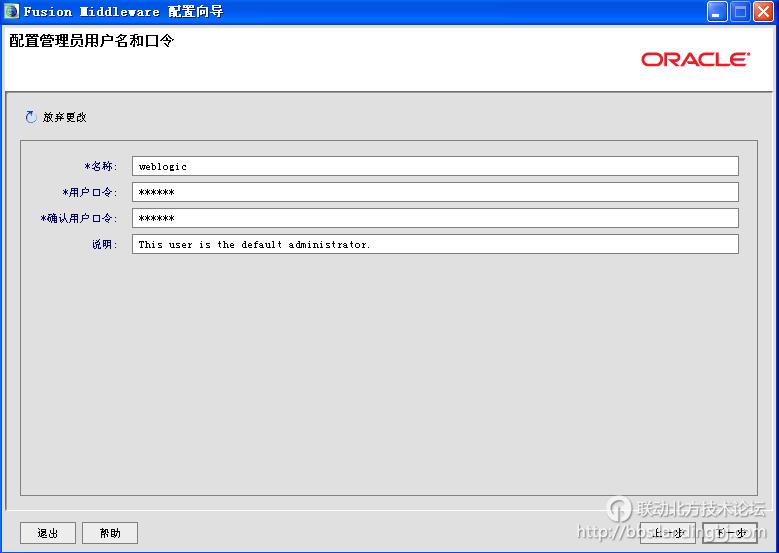Go back with the 上一步 button
The width and height of the screenshot is (779, 553).
click(x=667, y=533)
